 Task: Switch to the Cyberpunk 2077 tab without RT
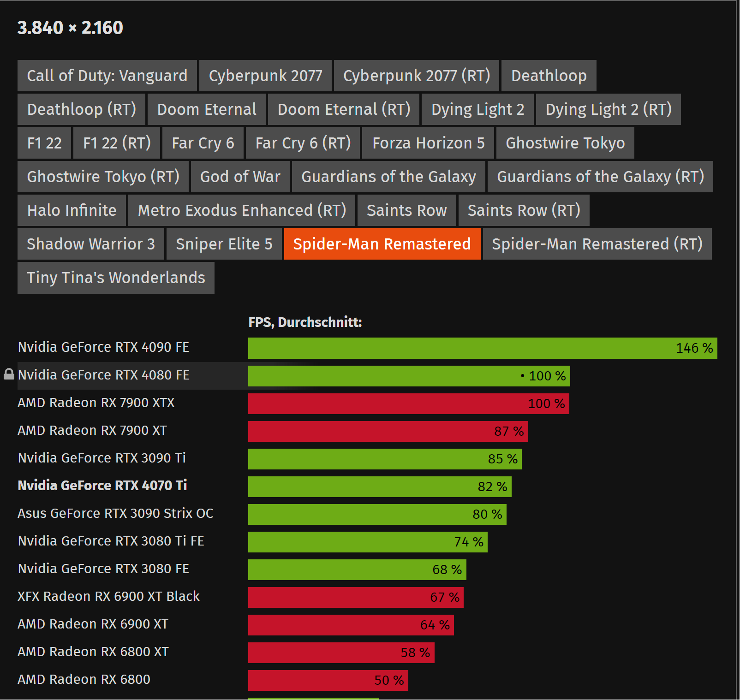pyautogui.click(x=265, y=76)
